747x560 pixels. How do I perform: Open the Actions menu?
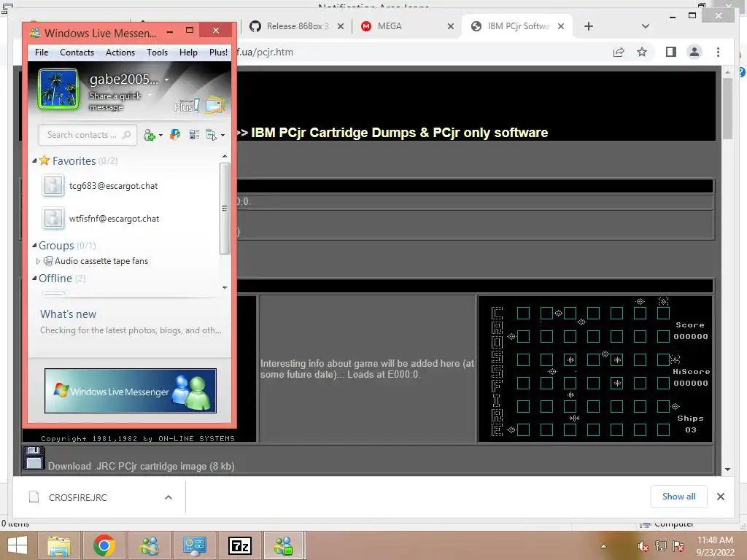point(120,52)
